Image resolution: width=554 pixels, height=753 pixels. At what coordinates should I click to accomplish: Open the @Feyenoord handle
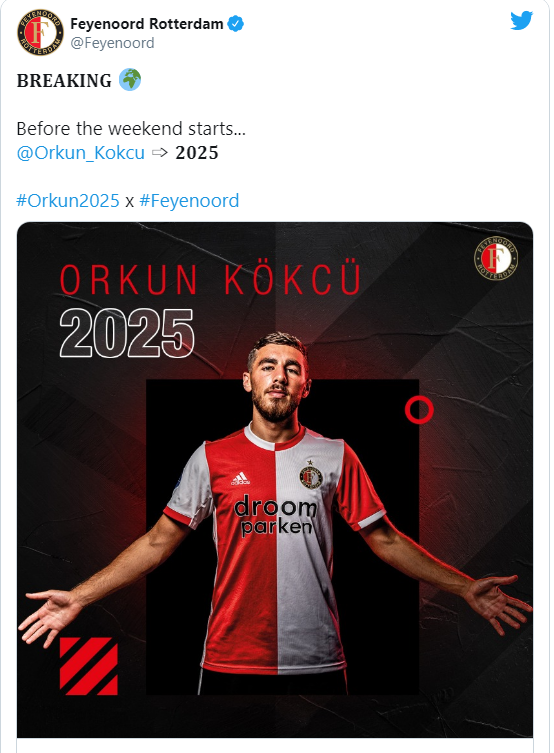tap(112, 43)
